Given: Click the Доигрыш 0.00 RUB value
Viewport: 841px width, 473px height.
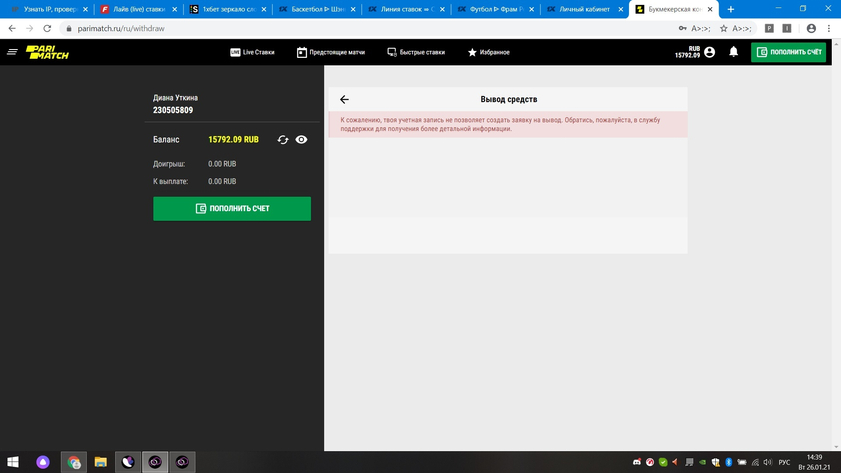Looking at the screenshot, I should click(222, 164).
